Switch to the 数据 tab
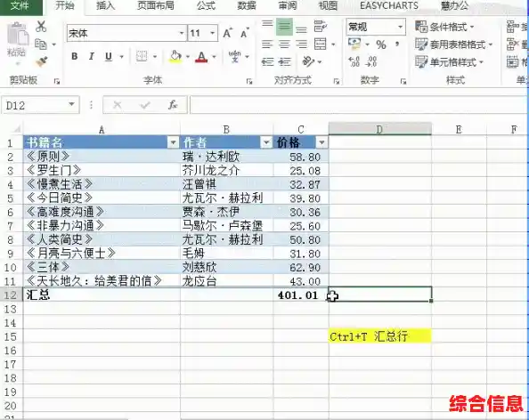Viewport: 529px width, 420px height. (247, 5)
